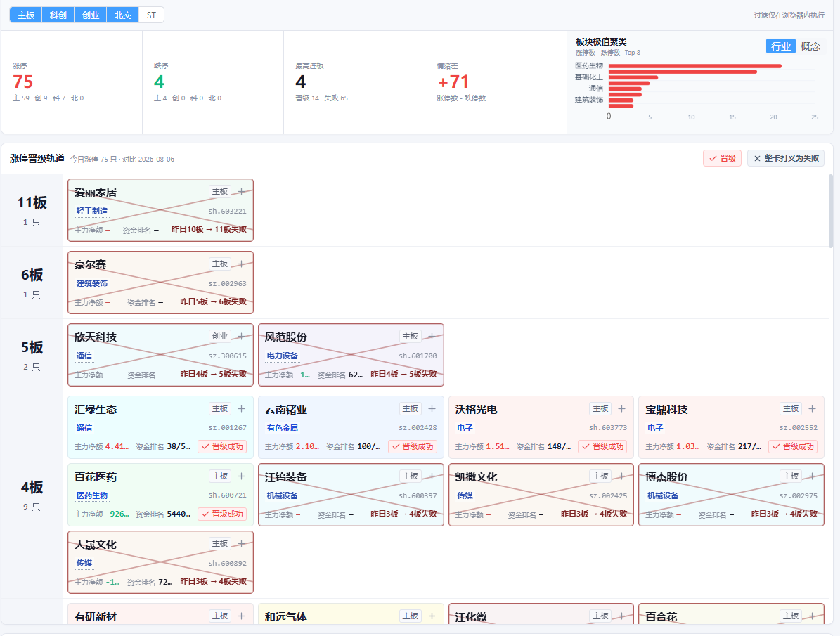Click stock code sz.001267
This screenshot has height=636, width=840.
(227, 428)
